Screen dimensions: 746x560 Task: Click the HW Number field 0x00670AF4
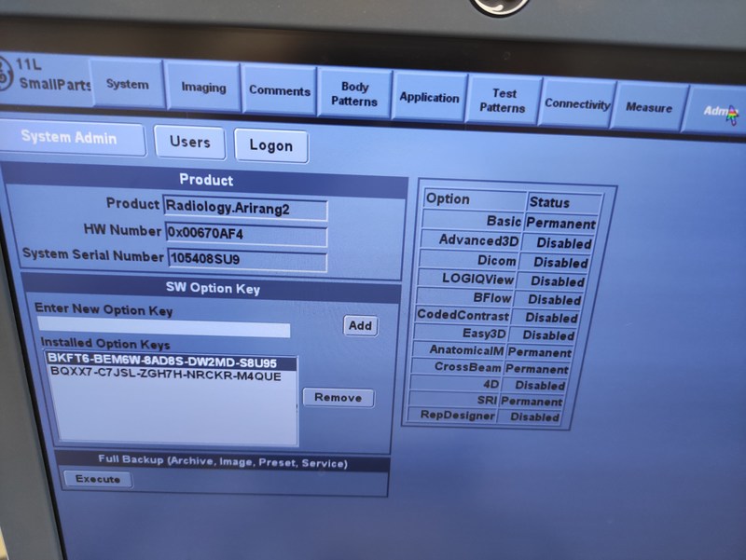pos(246,234)
